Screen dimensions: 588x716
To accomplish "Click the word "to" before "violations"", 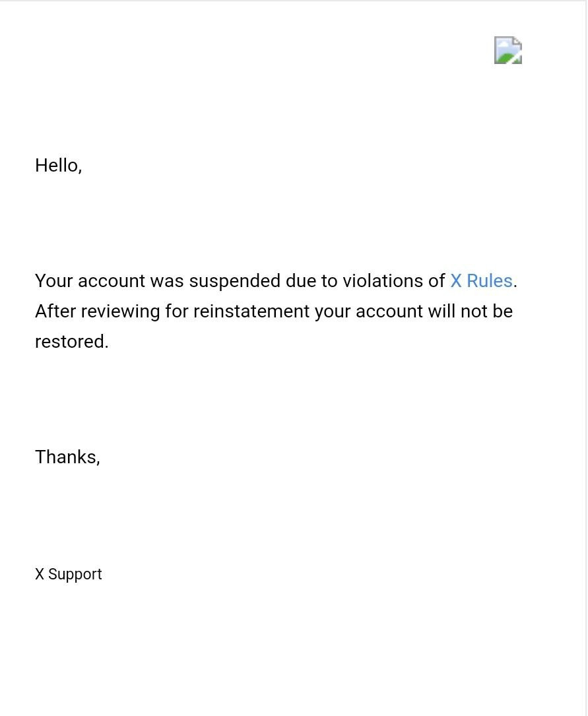I will click(x=329, y=281).
